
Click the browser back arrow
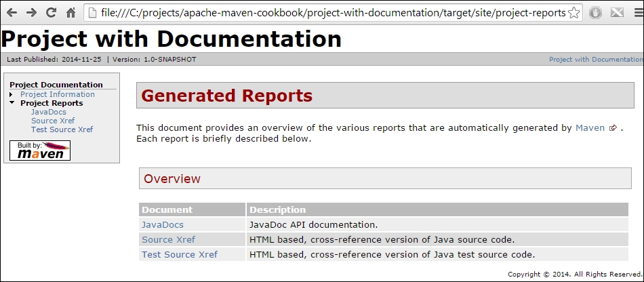coord(12,13)
